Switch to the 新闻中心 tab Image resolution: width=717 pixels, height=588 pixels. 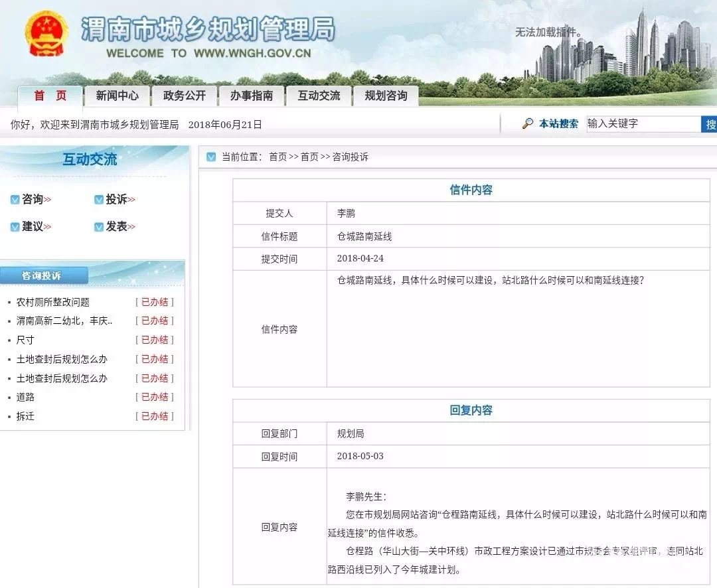tap(118, 96)
